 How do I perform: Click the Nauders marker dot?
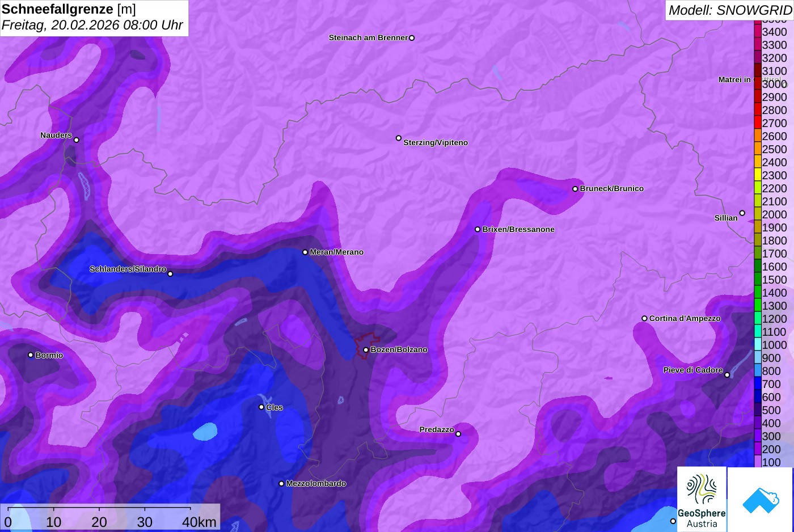click(x=77, y=140)
